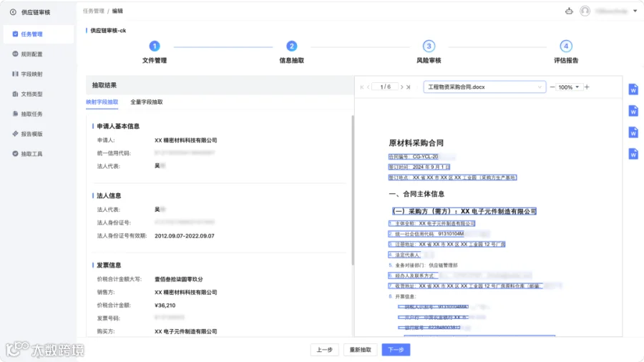Click the 字段映射 sidebar icon
Image resolution: width=644 pixels, height=362 pixels.
(x=15, y=74)
